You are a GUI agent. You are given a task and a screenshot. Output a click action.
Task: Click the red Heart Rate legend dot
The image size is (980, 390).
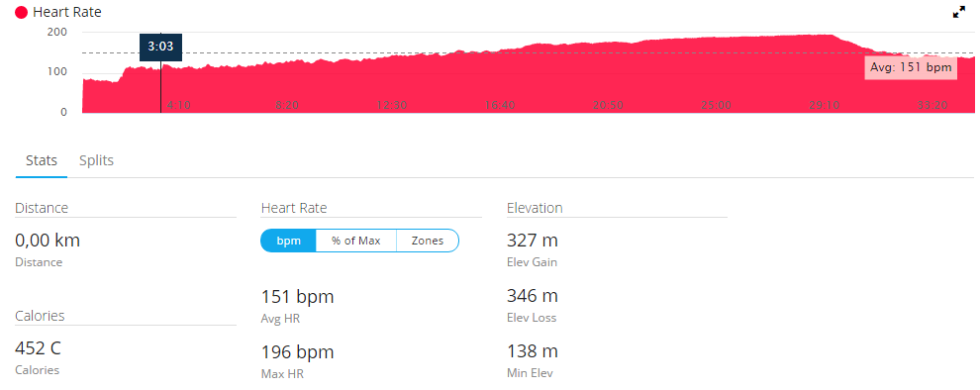click(x=21, y=12)
